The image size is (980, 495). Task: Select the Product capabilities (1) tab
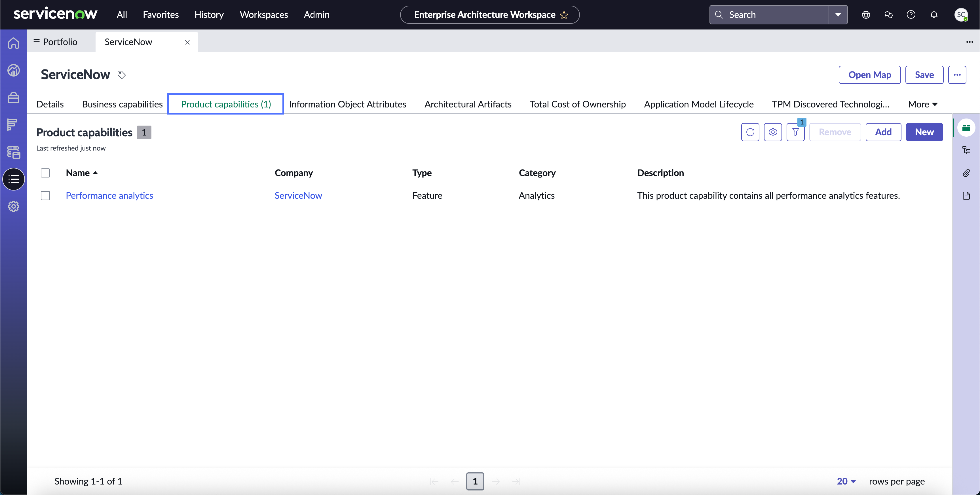[226, 104]
